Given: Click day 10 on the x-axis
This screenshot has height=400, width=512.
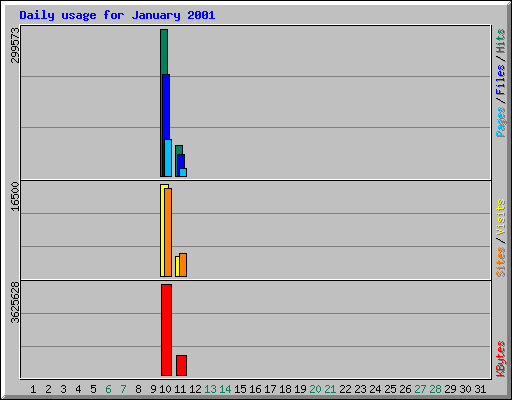Looking at the screenshot, I should coord(165,389).
